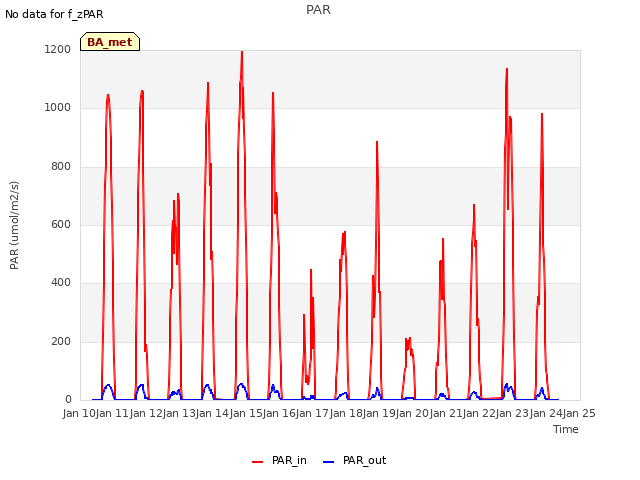Click the 600 y-axis tick label
640x480 pixels.
point(60,224)
